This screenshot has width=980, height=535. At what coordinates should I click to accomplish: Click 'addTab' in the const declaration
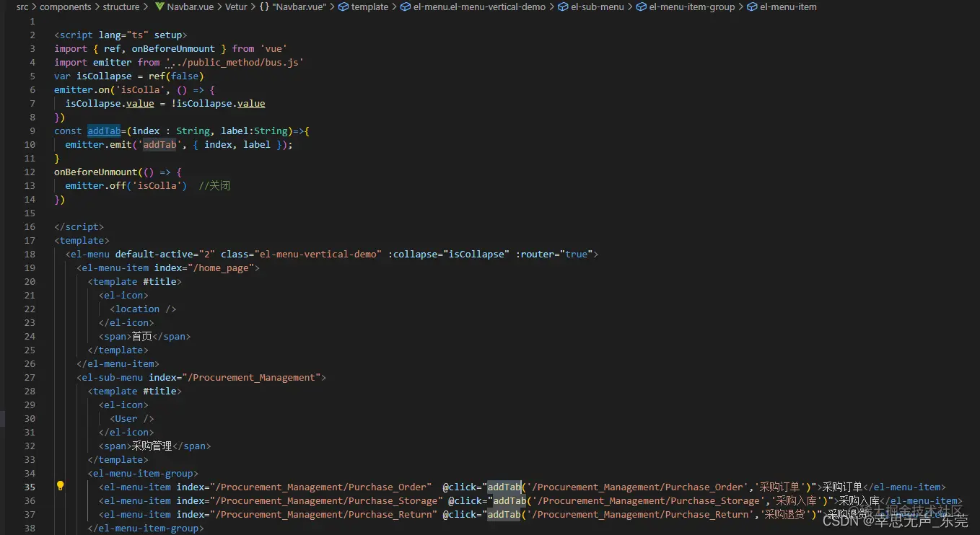(104, 131)
